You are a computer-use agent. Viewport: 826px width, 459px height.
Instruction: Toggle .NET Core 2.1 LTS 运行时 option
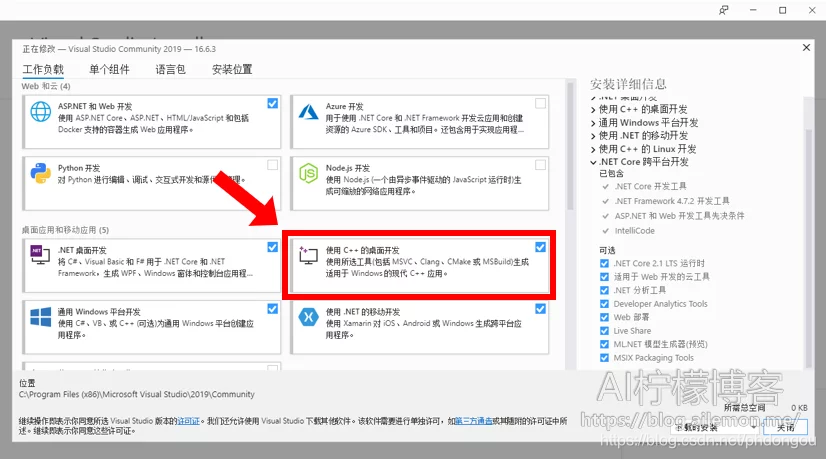pyautogui.click(x=604, y=263)
